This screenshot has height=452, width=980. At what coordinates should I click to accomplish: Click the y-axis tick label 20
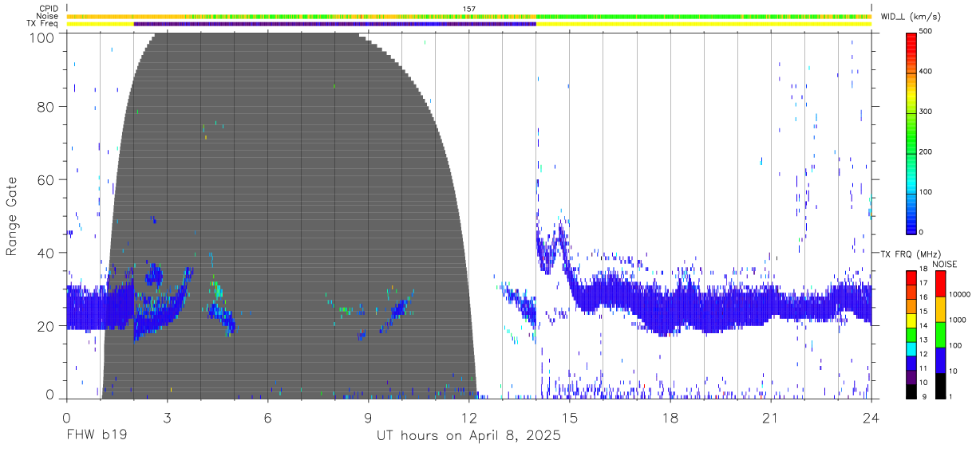coord(46,326)
